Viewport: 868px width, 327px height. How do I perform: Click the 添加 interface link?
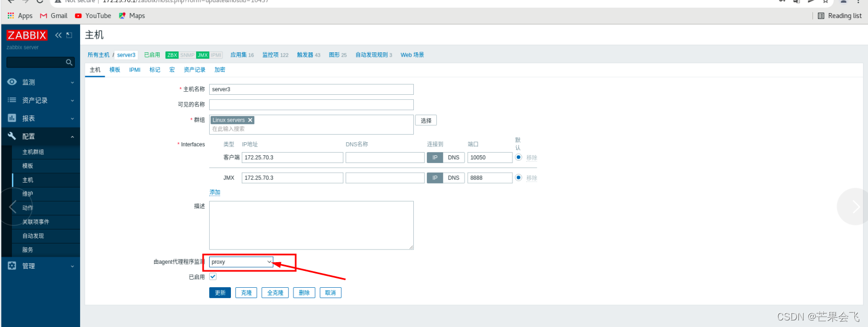[x=215, y=192]
